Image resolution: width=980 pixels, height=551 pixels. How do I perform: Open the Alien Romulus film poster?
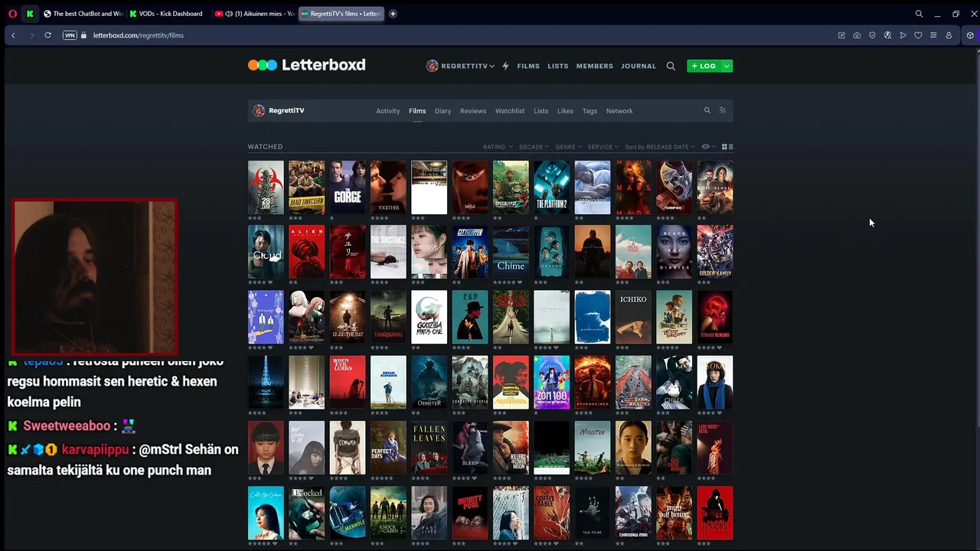click(x=306, y=252)
